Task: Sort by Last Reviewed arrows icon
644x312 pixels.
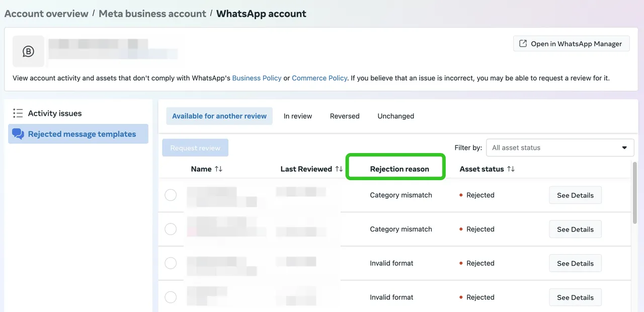Action: click(339, 169)
